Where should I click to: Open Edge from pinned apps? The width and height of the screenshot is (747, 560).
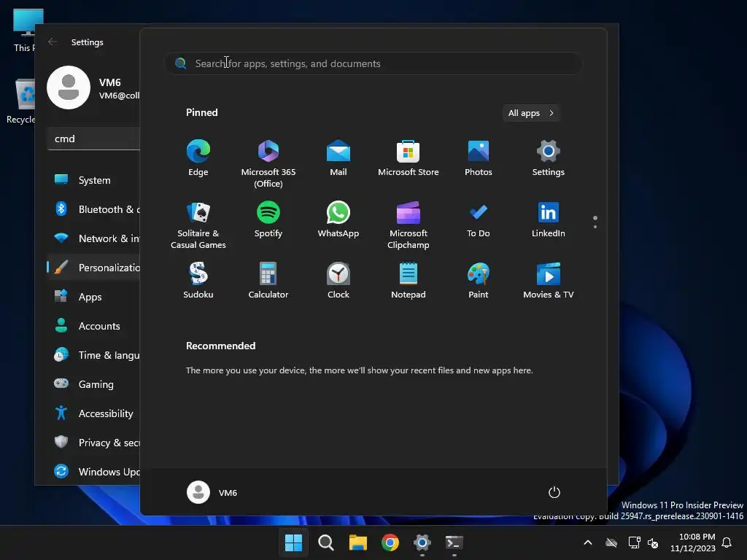[198, 158]
